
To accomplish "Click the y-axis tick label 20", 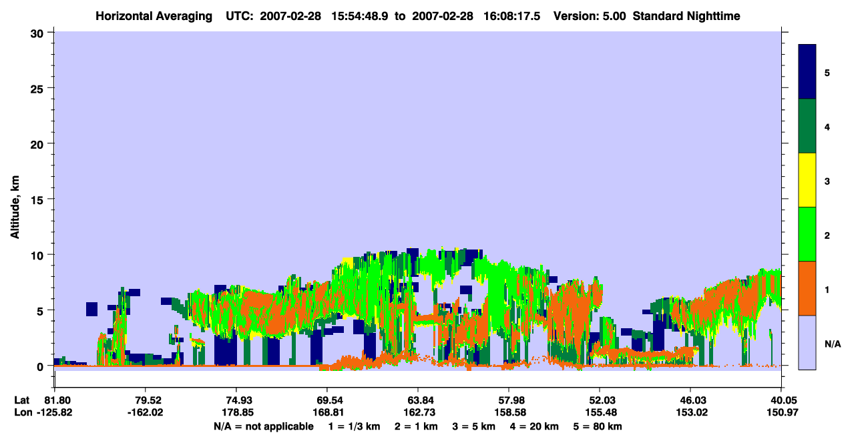I will (39, 143).
